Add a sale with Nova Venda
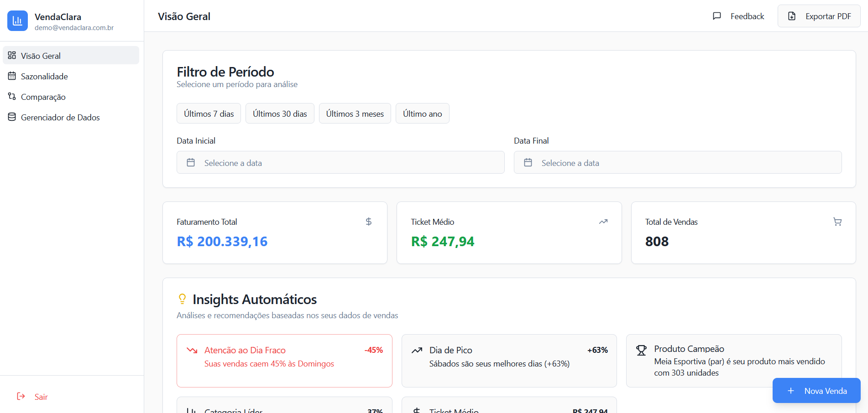The width and height of the screenshot is (868, 413). click(x=816, y=391)
